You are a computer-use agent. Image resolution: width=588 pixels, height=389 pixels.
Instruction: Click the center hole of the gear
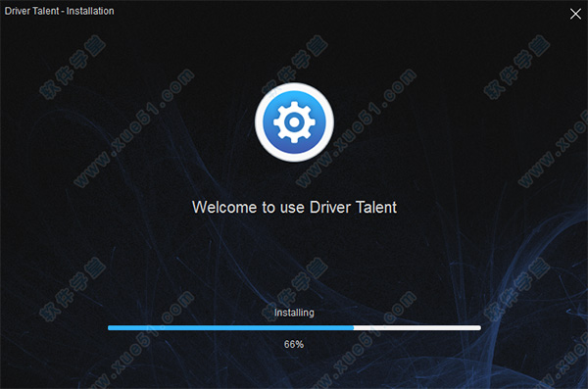coord(294,122)
